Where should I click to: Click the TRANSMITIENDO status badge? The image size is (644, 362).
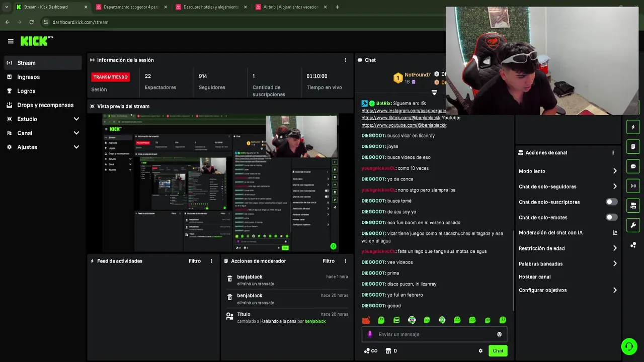coord(110,77)
